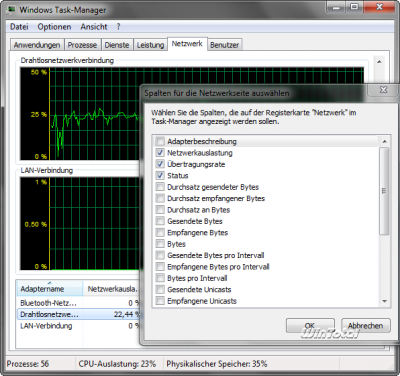Sort by the Netzwerkausla. column header
Screen dimensions: 400x376
point(112,288)
